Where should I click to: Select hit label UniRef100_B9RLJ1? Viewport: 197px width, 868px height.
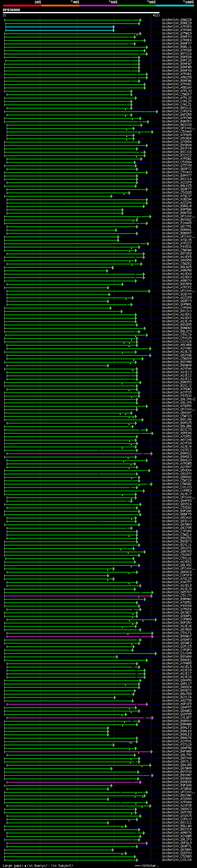coord(177,47)
